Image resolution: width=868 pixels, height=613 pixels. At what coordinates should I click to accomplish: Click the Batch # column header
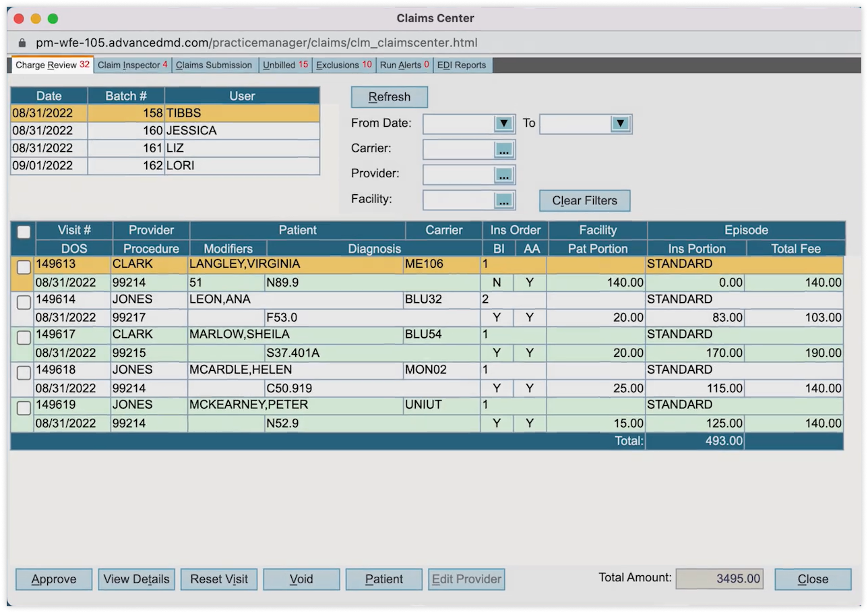coord(126,96)
